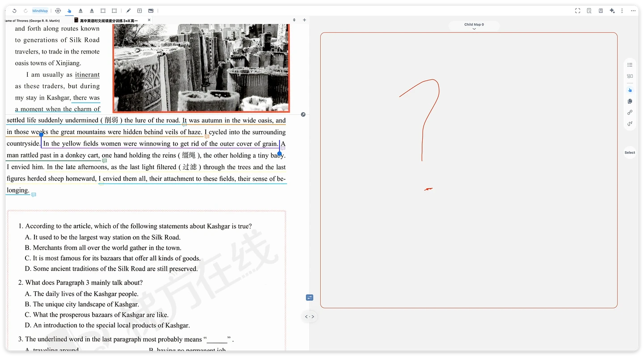The image size is (644, 356).
Task: Click the copy cards icon in sidebar
Action: tap(630, 101)
